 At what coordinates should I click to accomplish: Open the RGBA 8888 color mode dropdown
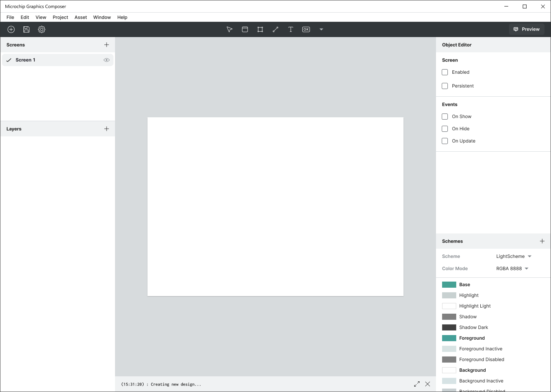(x=512, y=269)
